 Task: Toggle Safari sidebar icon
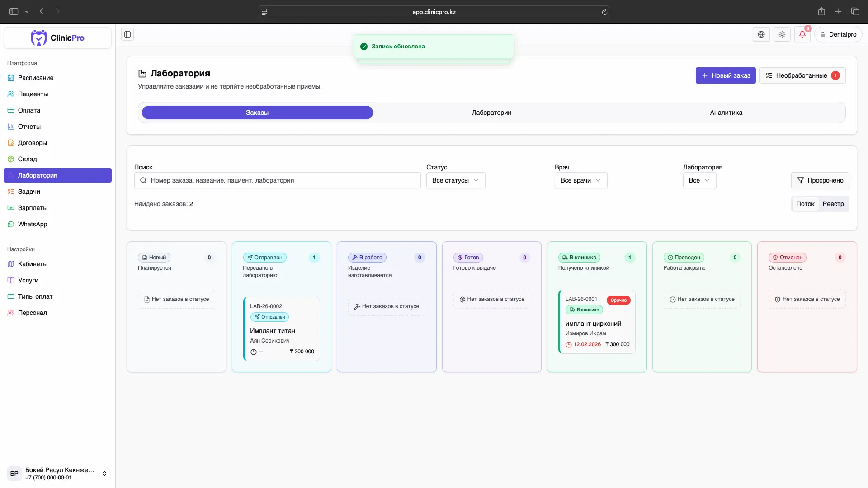(x=14, y=11)
